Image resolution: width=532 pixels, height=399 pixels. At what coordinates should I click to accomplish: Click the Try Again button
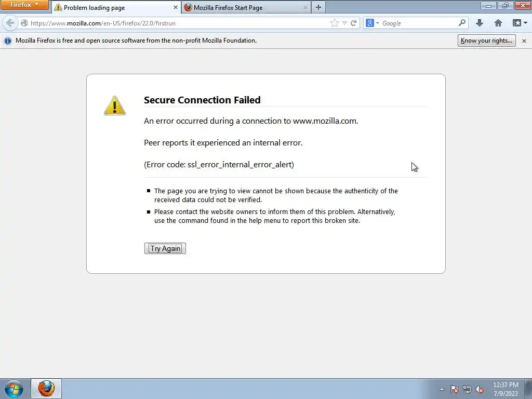(165, 248)
